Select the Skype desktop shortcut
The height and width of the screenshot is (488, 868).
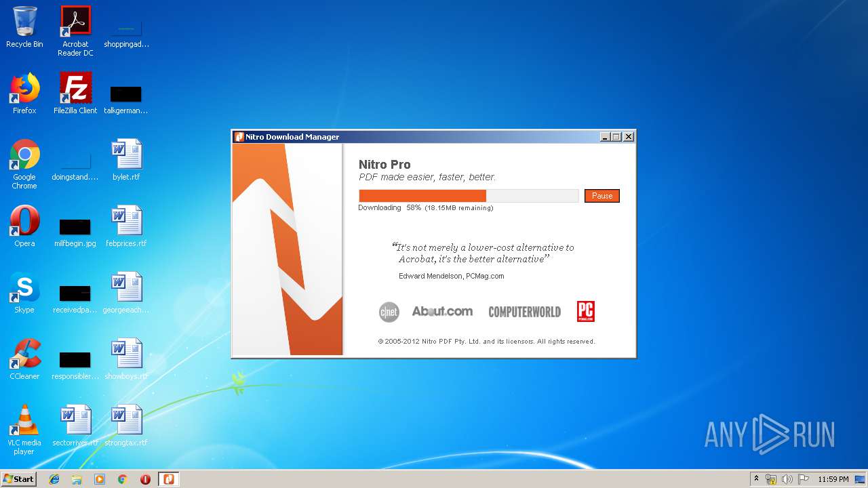click(x=24, y=293)
